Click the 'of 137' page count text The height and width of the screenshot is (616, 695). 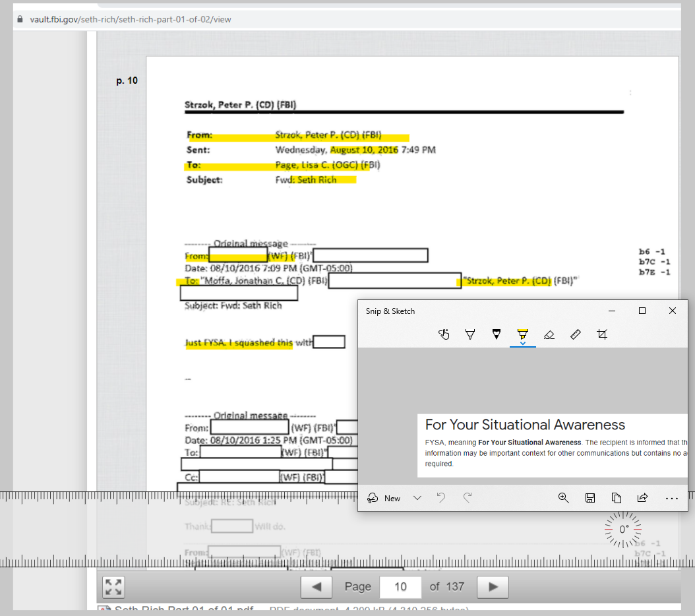click(x=447, y=587)
